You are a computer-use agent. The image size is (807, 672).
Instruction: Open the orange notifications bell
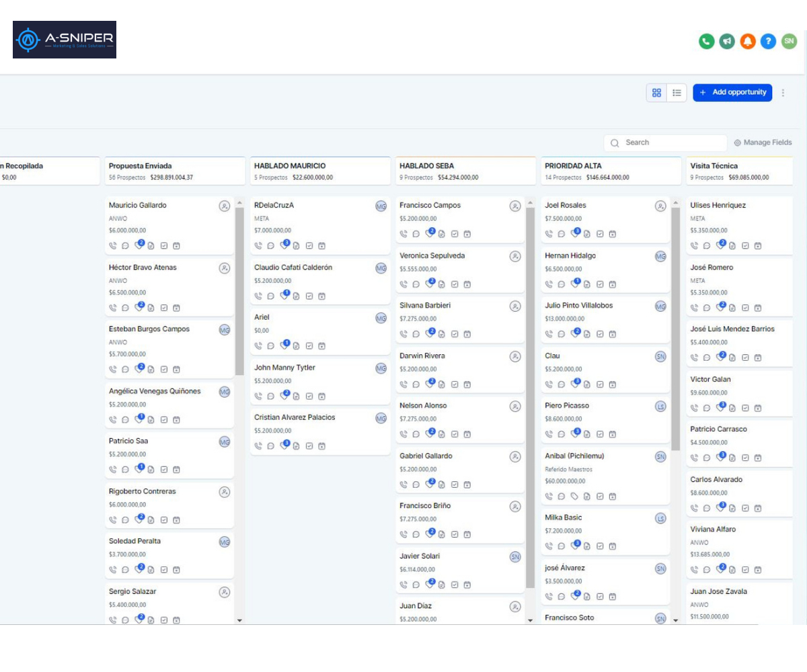tap(747, 41)
